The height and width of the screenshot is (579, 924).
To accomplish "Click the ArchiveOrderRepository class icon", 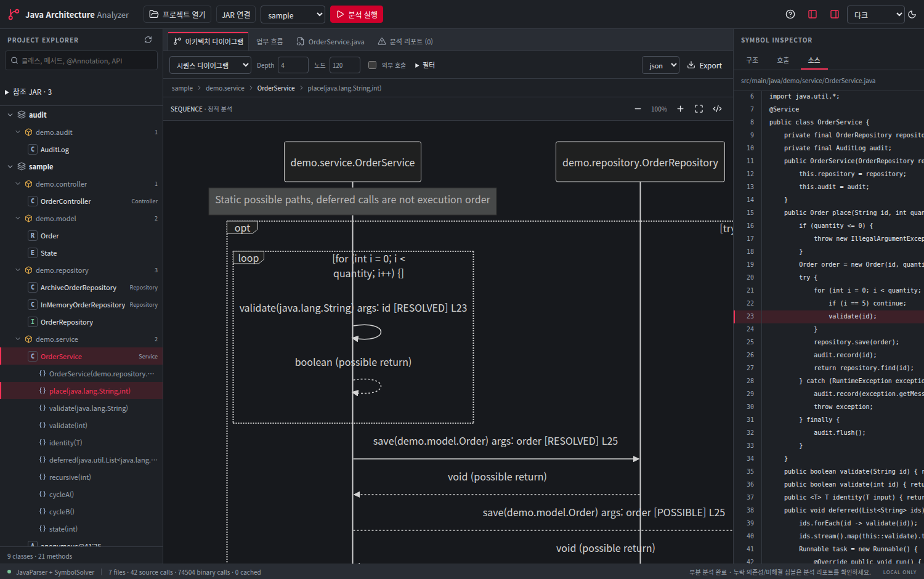I will point(33,287).
